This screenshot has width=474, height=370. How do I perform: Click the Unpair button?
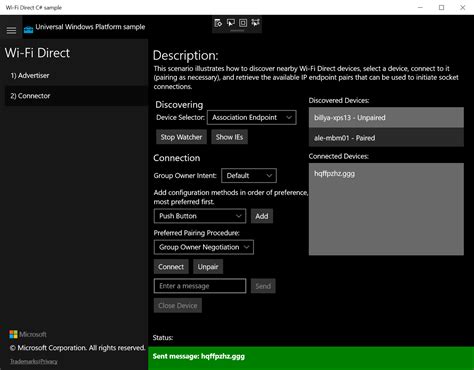click(208, 267)
